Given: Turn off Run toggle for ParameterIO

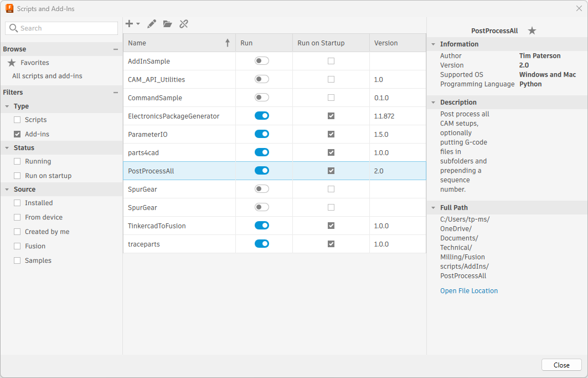Looking at the screenshot, I should [262, 134].
